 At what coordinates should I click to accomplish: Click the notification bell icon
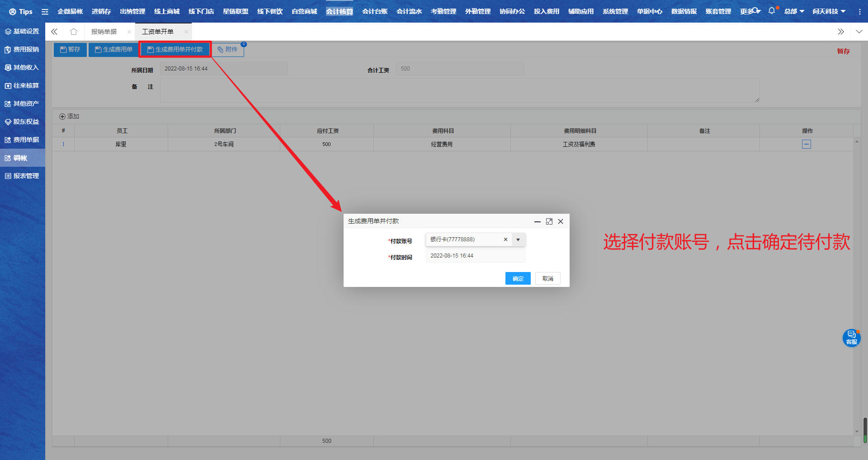coord(771,11)
